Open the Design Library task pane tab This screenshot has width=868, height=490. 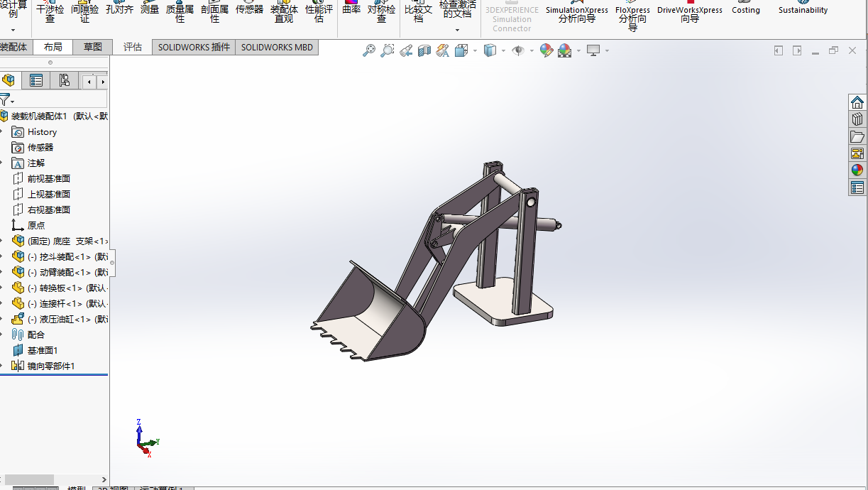857,119
